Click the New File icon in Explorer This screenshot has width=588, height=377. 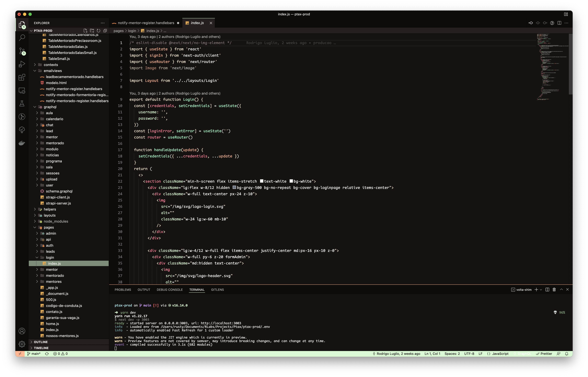point(85,31)
